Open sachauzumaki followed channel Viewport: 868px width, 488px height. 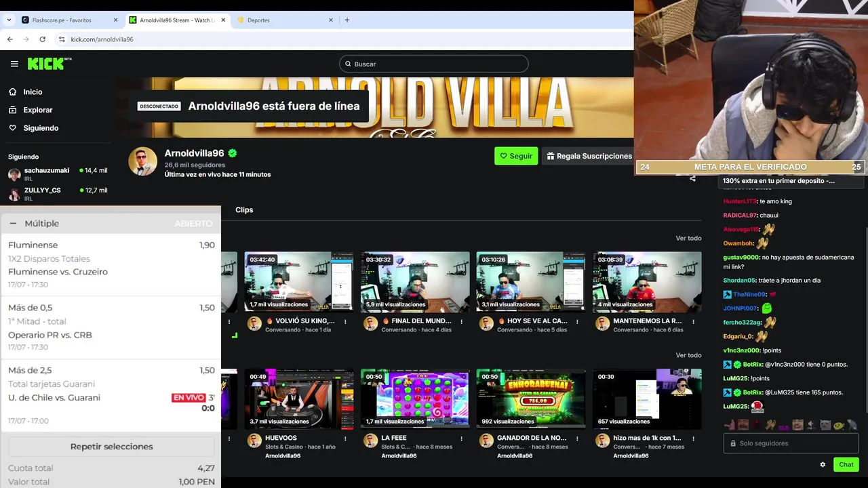58,174
